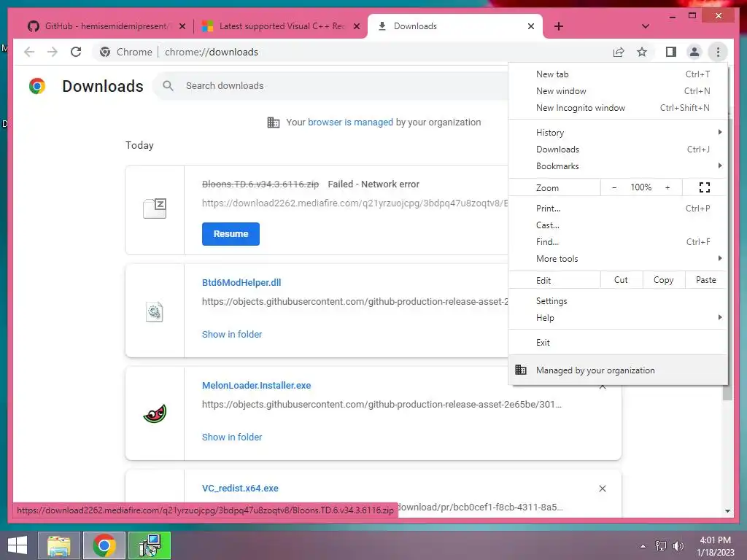Choose Print... from the menu
Screen dimensions: 747x560
click(618, 208)
